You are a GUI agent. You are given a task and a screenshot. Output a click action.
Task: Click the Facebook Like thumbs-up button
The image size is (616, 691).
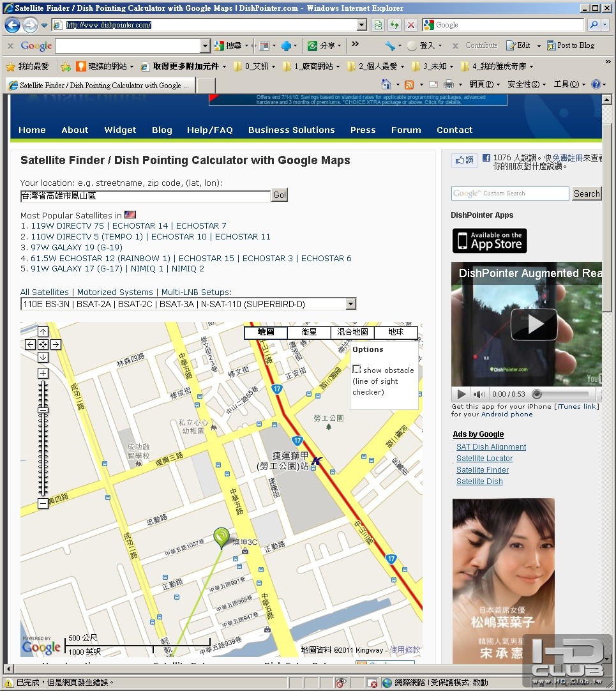coord(465,160)
